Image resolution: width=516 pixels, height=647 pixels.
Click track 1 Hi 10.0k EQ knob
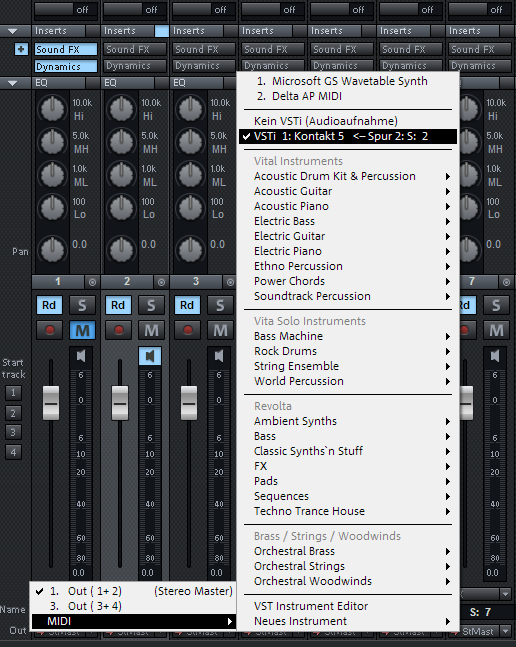coord(52,109)
